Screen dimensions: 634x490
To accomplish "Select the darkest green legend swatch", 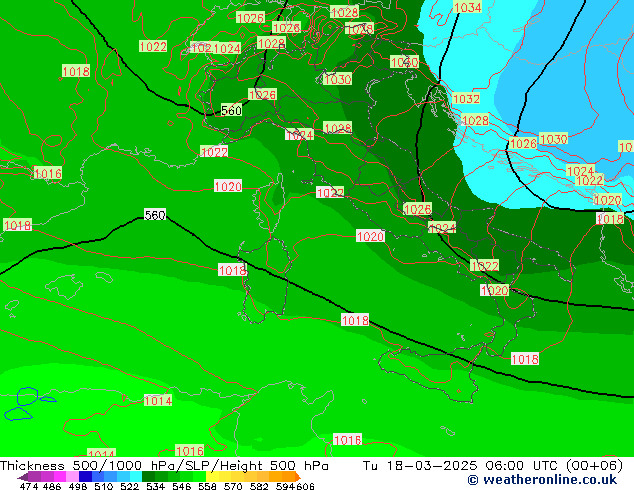I will tap(148, 476).
